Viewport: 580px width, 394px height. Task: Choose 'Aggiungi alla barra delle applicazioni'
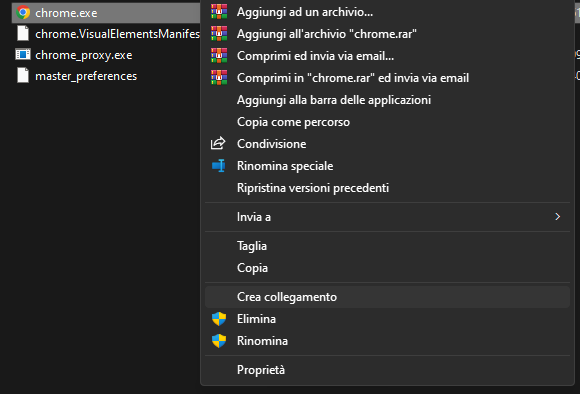387,100
